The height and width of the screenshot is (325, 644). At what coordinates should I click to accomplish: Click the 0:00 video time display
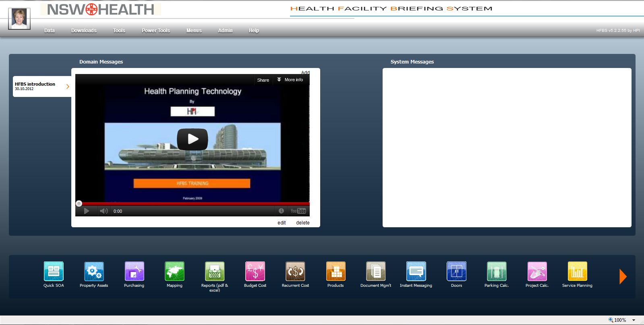pyautogui.click(x=118, y=211)
